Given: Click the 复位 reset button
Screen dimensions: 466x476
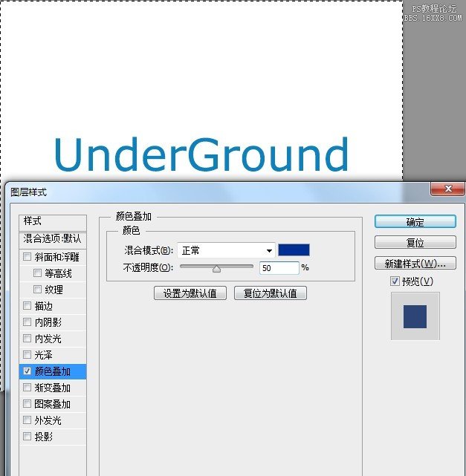Looking at the screenshot, I should (415, 243).
